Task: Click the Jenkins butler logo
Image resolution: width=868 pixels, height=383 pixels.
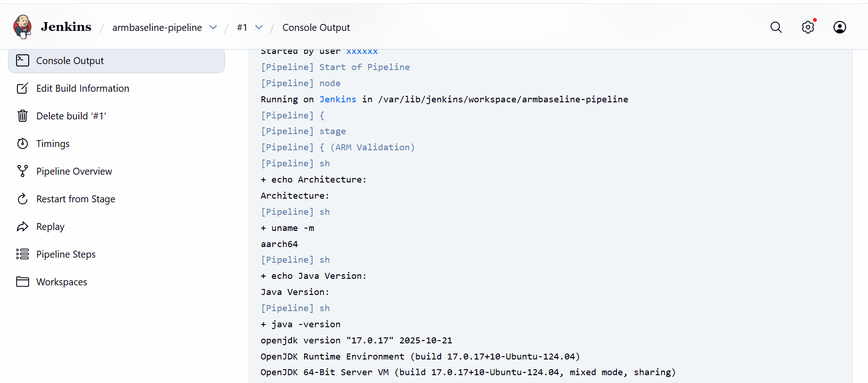Action: click(x=22, y=27)
